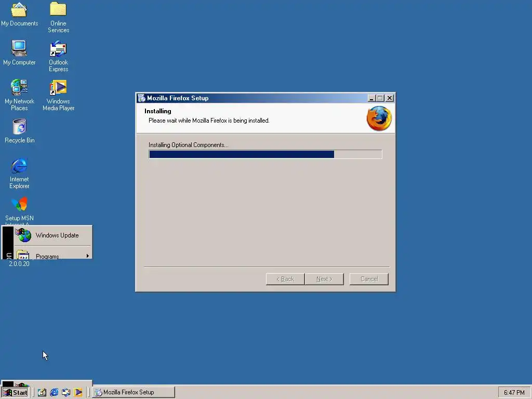Select the Internet Explorer desktop icon
Image resolution: width=532 pixels, height=399 pixels.
coord(19,173)
